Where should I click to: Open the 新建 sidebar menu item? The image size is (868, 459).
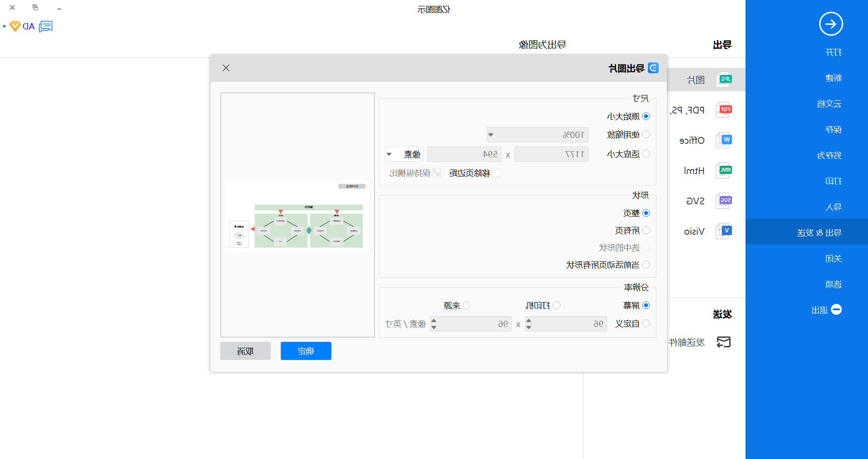pyautogui.click(x=833, y=78)
